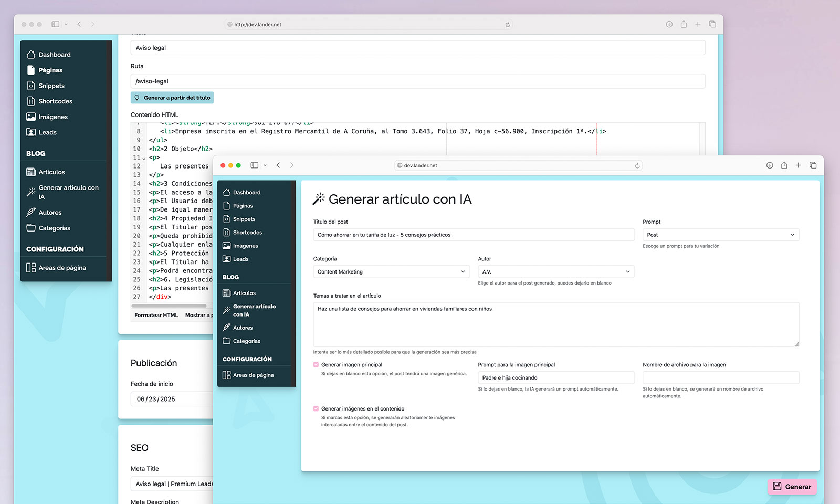Expand sidebar menu chevron in front window toolbar

(265, 165)
